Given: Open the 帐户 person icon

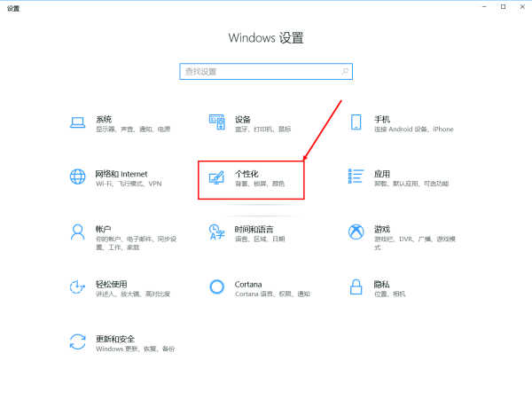Looking at the screenshot, I should coord(77,232).
